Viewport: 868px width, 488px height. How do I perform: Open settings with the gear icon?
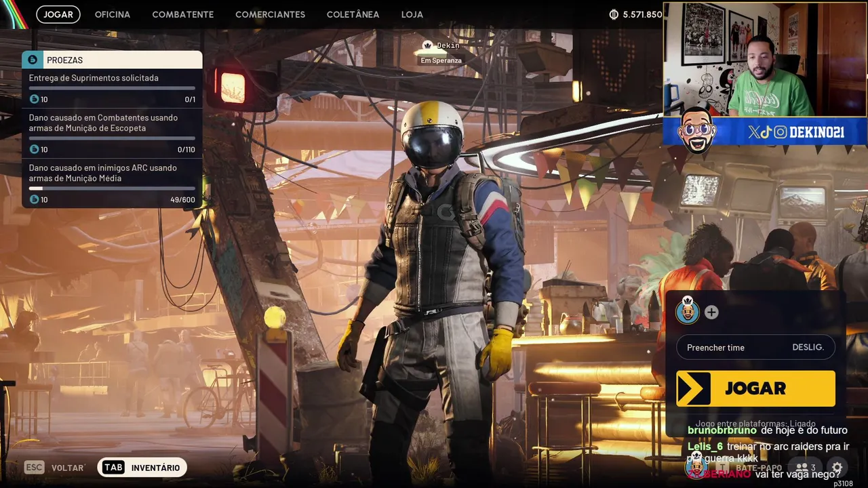(x=837, y=468)
